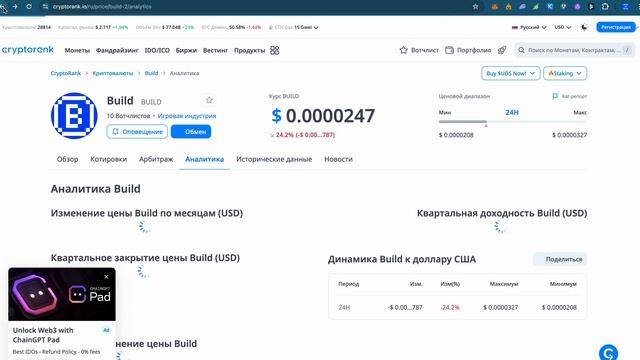Image resolution: width=640 pixels, height=360 pixels.
Task: Focus the coin search field
Action: click(574, 50)
